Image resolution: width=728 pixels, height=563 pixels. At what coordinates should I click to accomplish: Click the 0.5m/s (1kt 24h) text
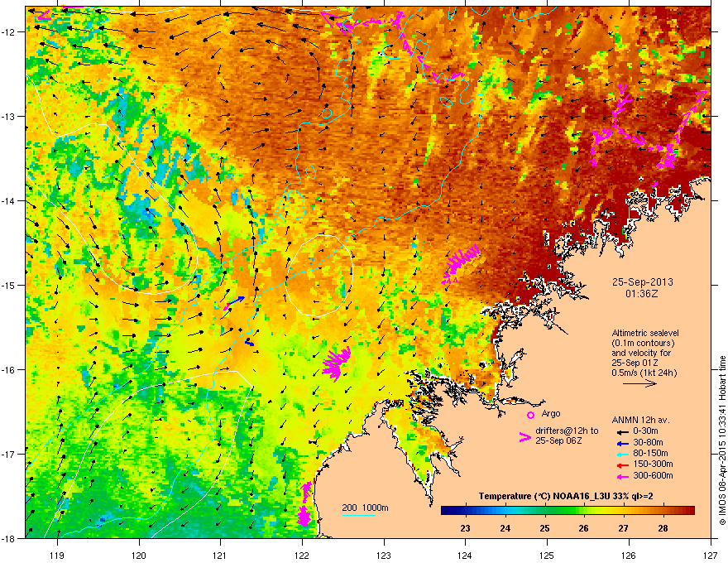pyautogui.click(x=644, y=373)
